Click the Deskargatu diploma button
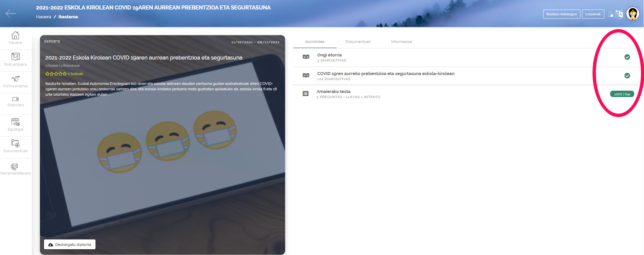This screenshot has height=255, width=644. click(70, 245)
